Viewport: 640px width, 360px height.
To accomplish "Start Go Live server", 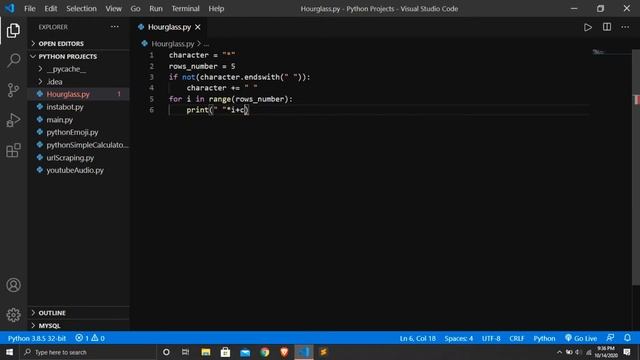I will point(581,338).
